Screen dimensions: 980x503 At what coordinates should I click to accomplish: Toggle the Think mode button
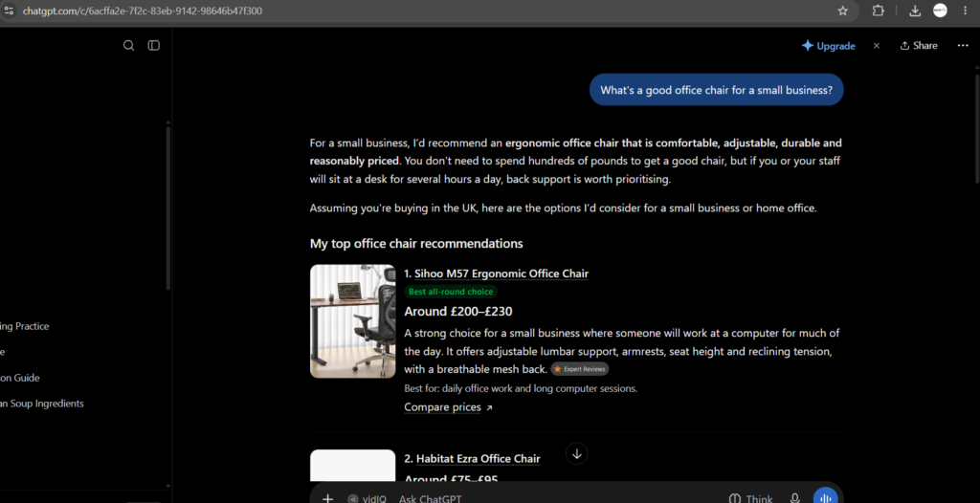(x=750, y=498)
